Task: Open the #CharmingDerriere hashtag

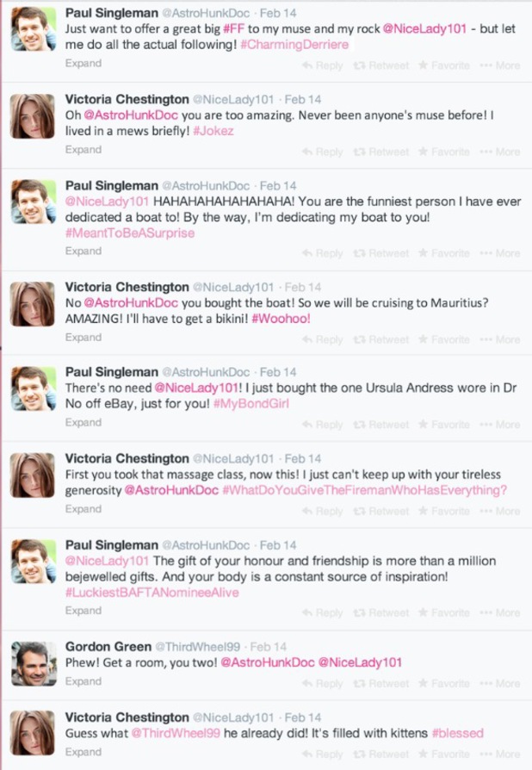Action: (x=294, y=45)
